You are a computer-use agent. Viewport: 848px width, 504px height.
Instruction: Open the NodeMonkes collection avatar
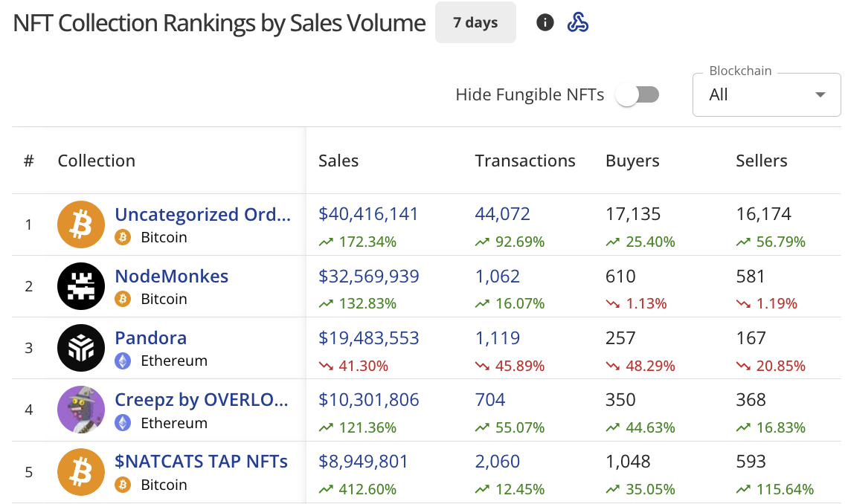coord(81,286)
